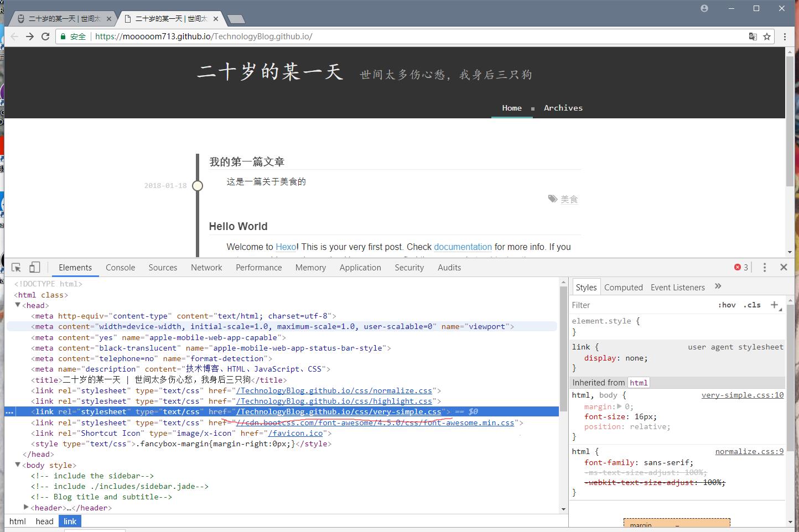
Task: Open the Network tab
Action: [x=206, y=268]
